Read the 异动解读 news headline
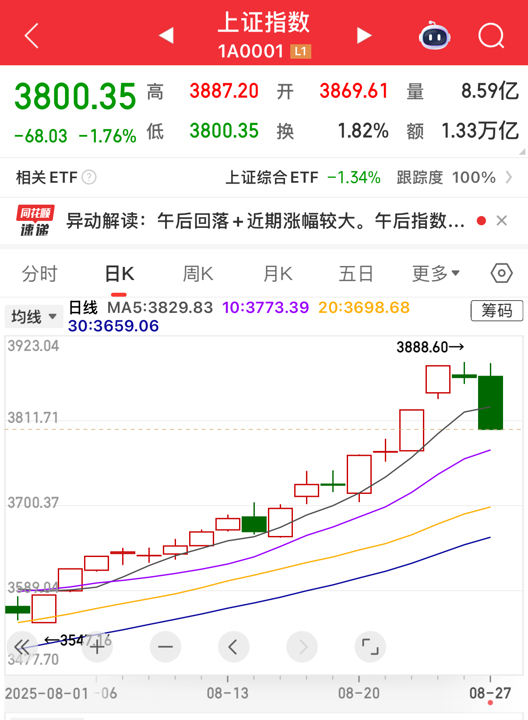The image size is (528, 720). 265,221
